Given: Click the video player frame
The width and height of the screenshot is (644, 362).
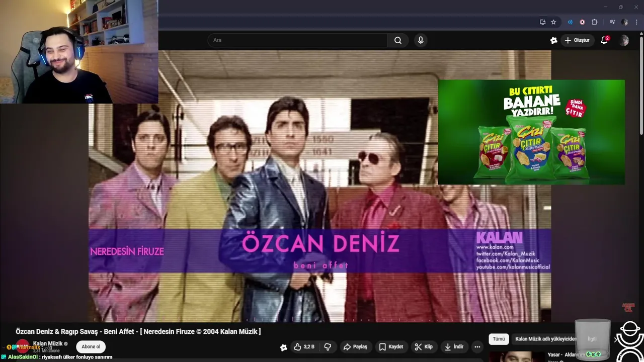Looking at the screenshot, I should click(320, 186).
